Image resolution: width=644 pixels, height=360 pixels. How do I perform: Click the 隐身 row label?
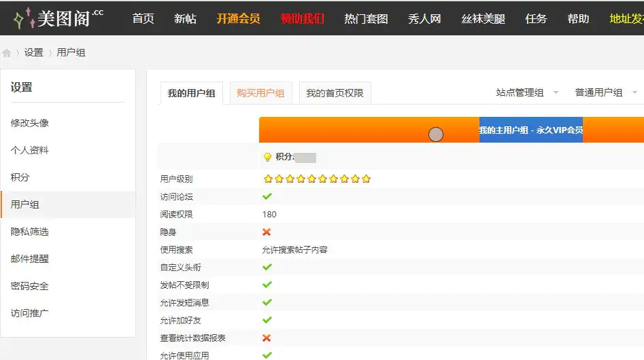(x=168, y=232)
